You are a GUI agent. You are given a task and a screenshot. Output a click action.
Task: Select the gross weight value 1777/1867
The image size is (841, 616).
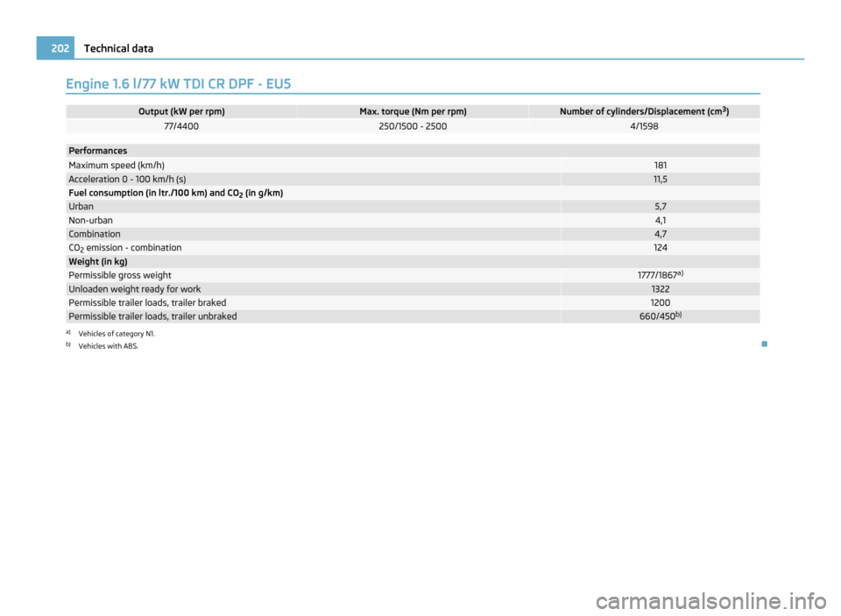tap(661, 275)
